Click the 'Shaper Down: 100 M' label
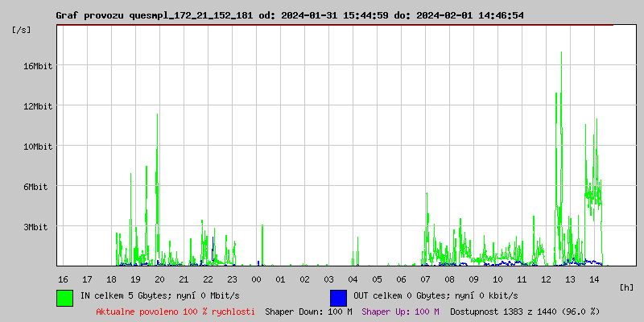Screen dimensions: 644x322 pos(308,311)
